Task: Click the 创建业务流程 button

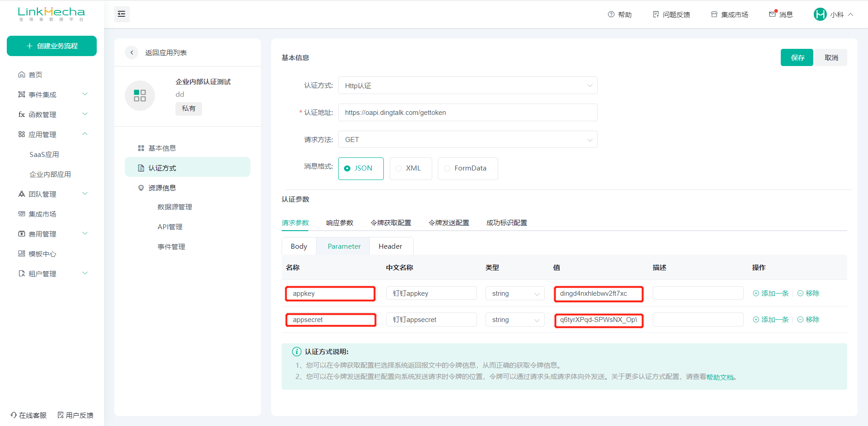Action: click(52, 46)
